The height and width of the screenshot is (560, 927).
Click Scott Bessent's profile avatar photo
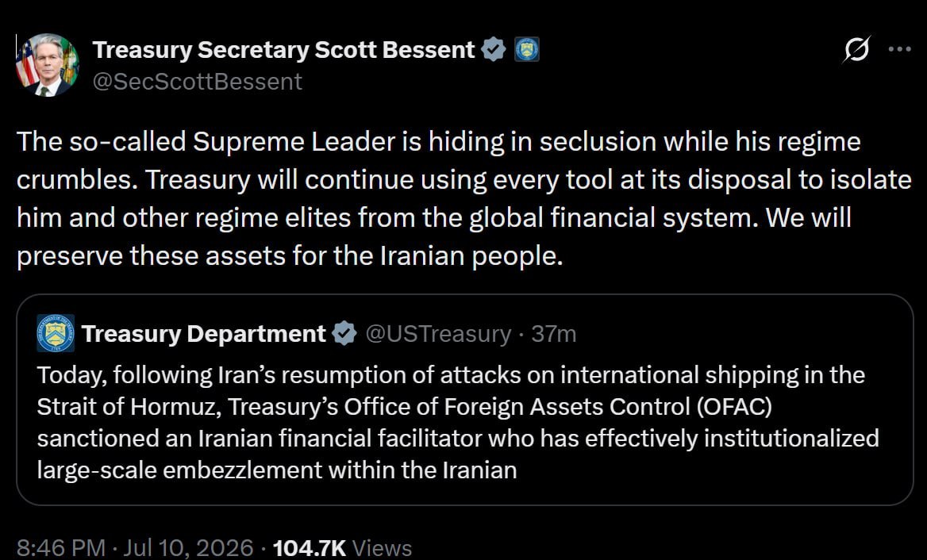click(48, 65)
